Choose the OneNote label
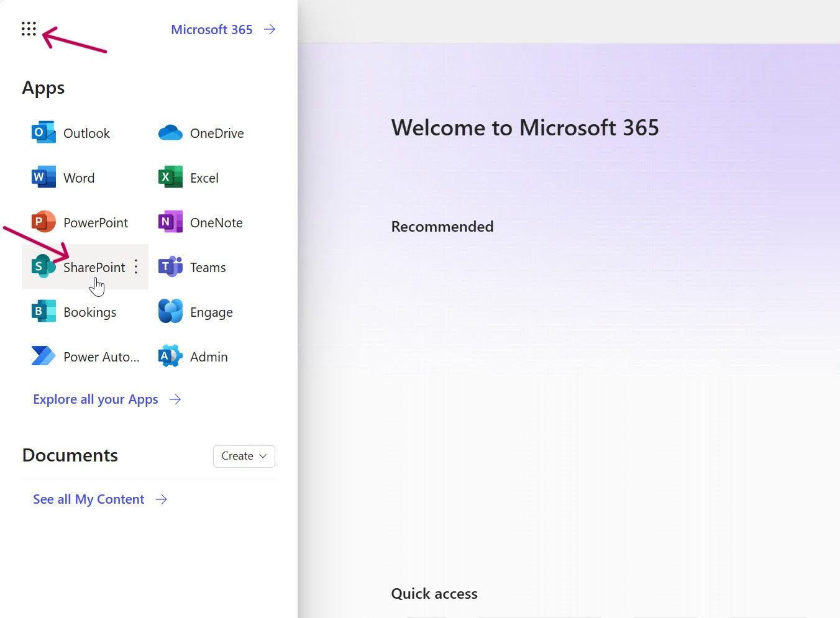The image size is (840, 618). (216, 222)
